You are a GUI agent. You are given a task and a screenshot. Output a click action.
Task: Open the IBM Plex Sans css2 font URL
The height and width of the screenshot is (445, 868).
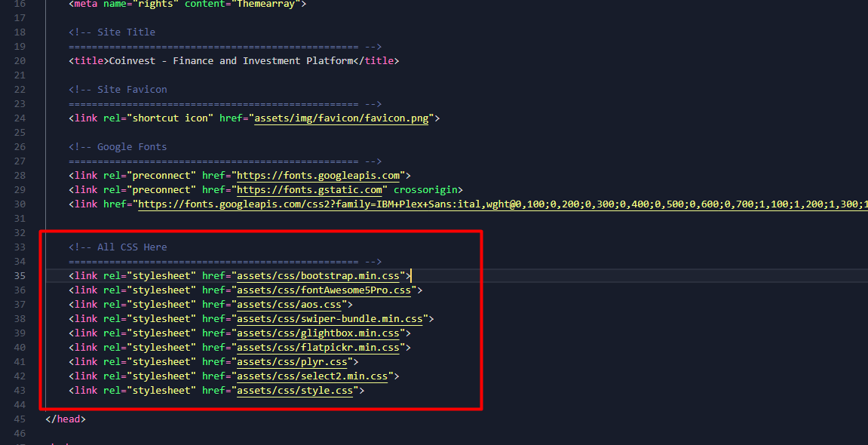click(503, 204)
